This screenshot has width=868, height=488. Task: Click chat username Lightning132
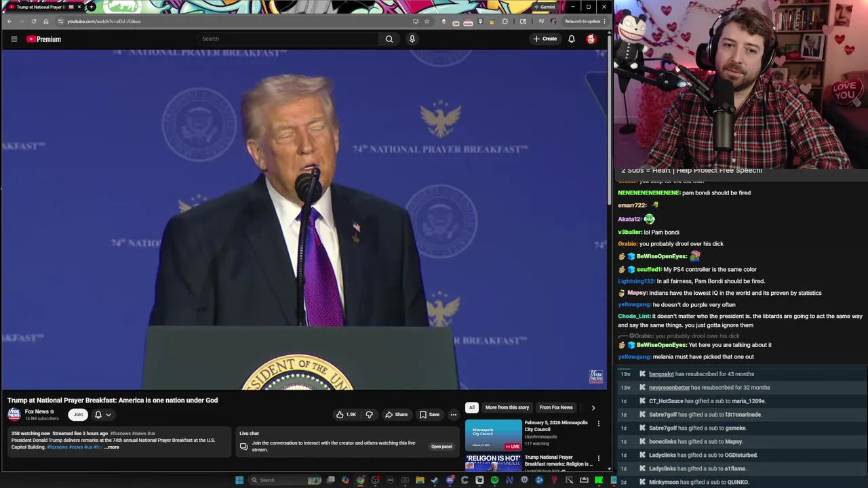pos(637,281)
